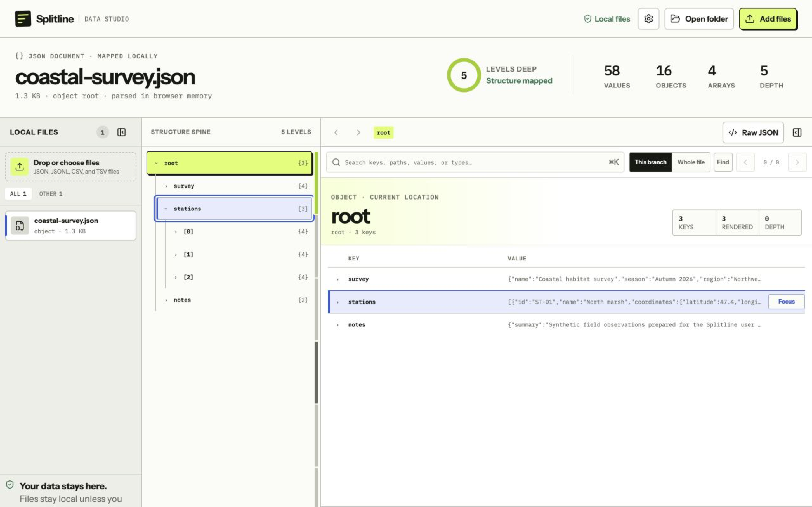Go forward with the breadcrumb right arrow
The width and height of the screenshot is (812, 507).
click(358, 132)
